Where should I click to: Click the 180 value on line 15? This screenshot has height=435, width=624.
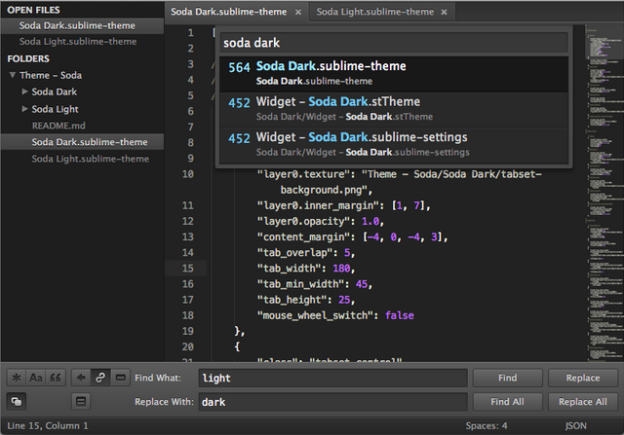(x=341, y=268)
